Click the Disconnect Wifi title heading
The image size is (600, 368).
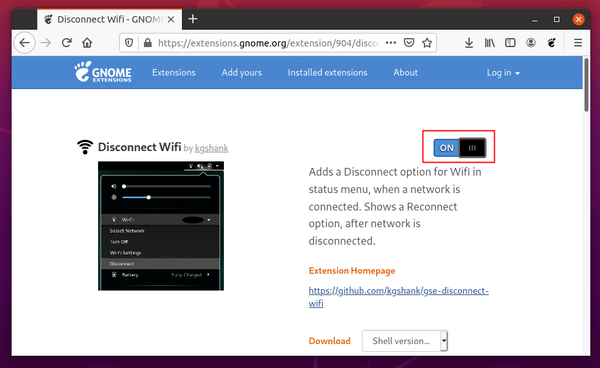tap(140, 147)
